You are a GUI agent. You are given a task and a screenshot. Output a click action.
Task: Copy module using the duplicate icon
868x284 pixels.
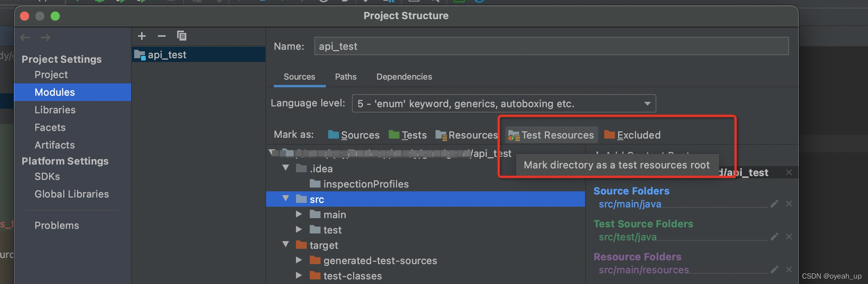[x=182, y=36]
